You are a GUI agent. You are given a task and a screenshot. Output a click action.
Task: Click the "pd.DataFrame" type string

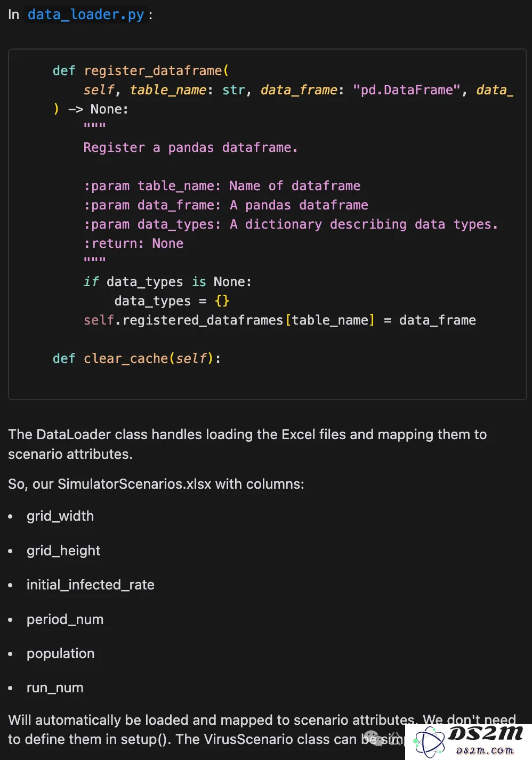point(406,90)
